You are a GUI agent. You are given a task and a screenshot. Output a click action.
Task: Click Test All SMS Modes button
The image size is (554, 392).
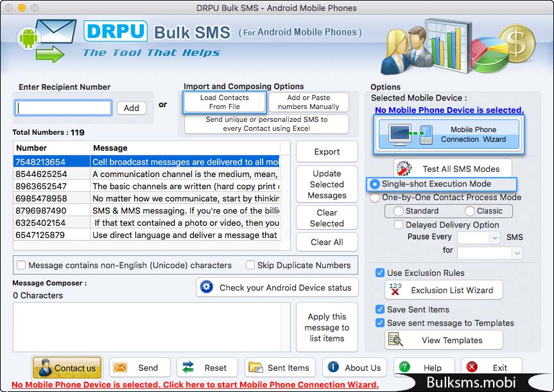click(453, 169)
